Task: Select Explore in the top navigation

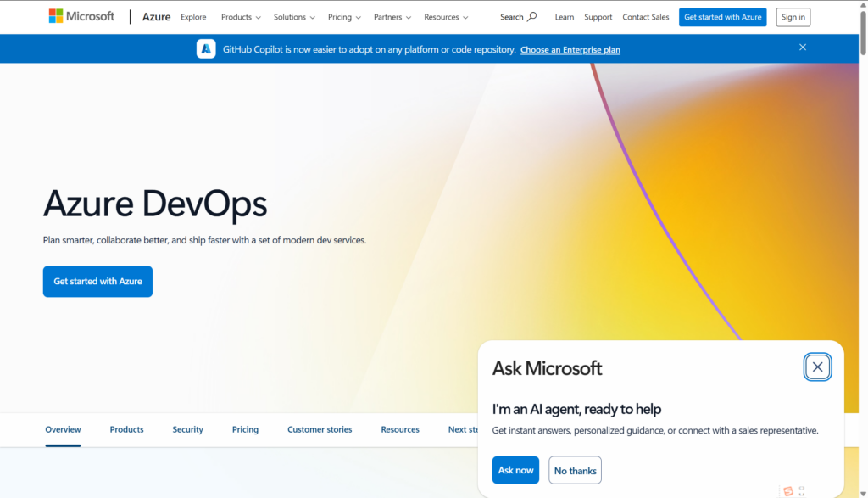Action: click(193, 16)
